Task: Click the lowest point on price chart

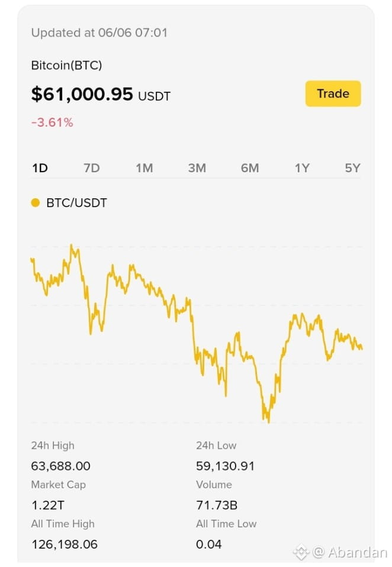Action: (268, 421)
